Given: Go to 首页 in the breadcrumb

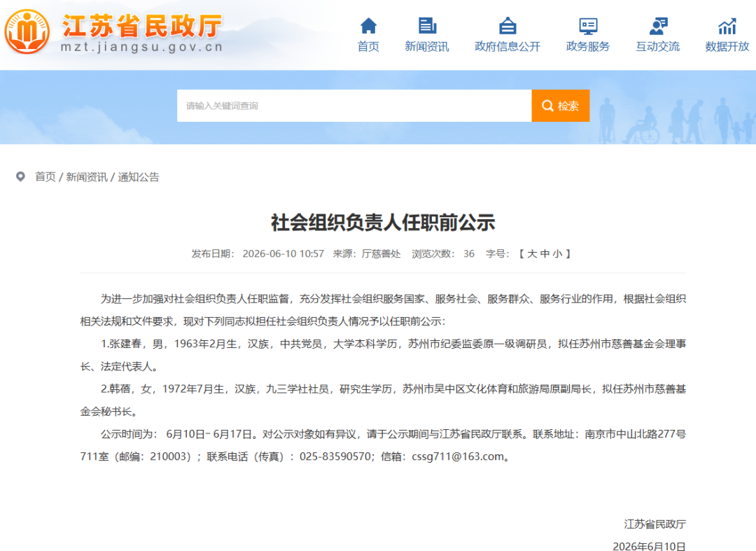Looking at the screenshot, I should click(45, 177).
